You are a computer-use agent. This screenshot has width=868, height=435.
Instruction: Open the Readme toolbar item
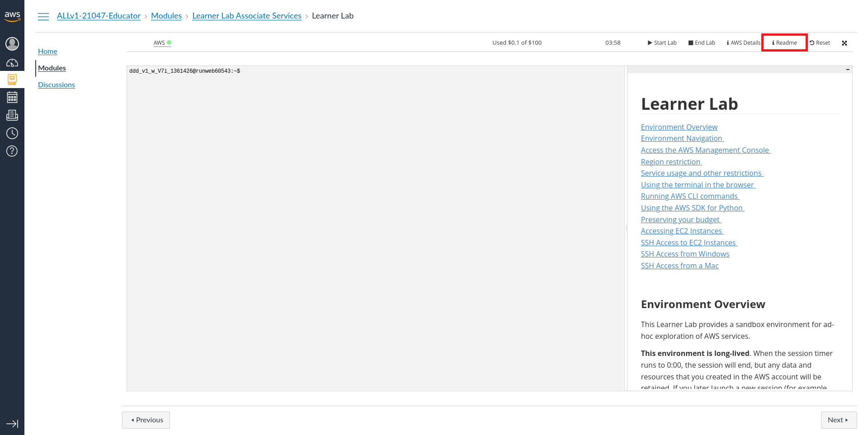[784, 43]
